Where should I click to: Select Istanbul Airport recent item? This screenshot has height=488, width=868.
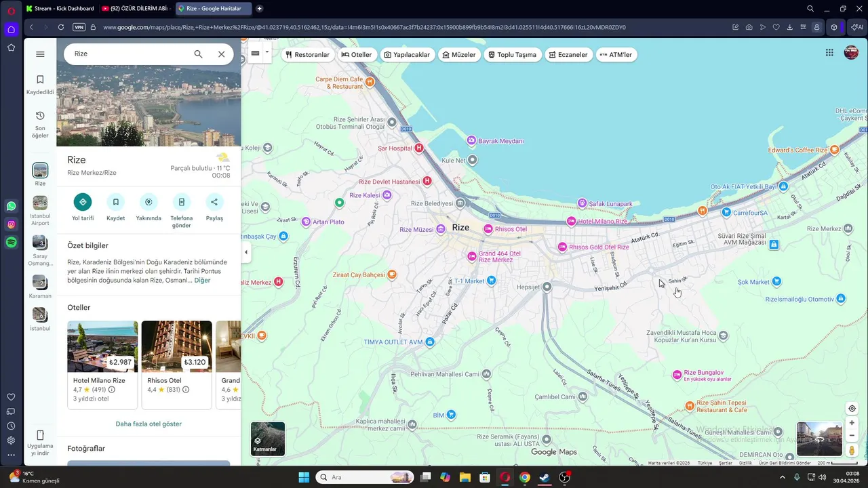click(x=40, y=211)
